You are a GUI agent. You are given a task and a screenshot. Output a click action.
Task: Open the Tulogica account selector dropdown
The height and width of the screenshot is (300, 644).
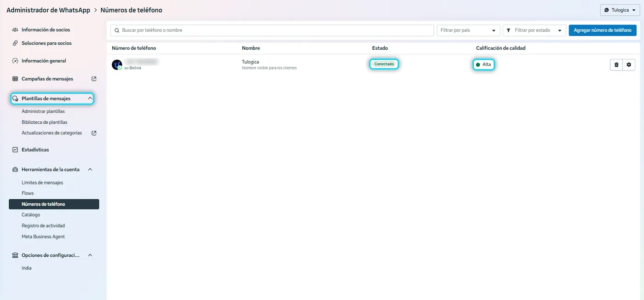[620, 10]
